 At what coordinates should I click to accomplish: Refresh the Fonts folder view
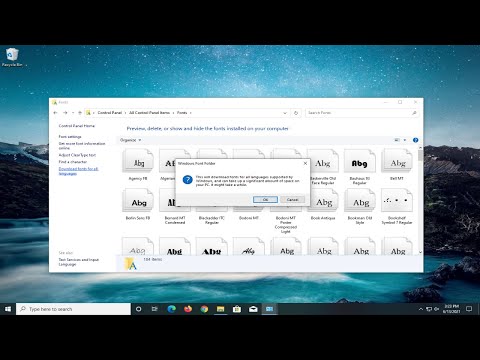[296, 113]
